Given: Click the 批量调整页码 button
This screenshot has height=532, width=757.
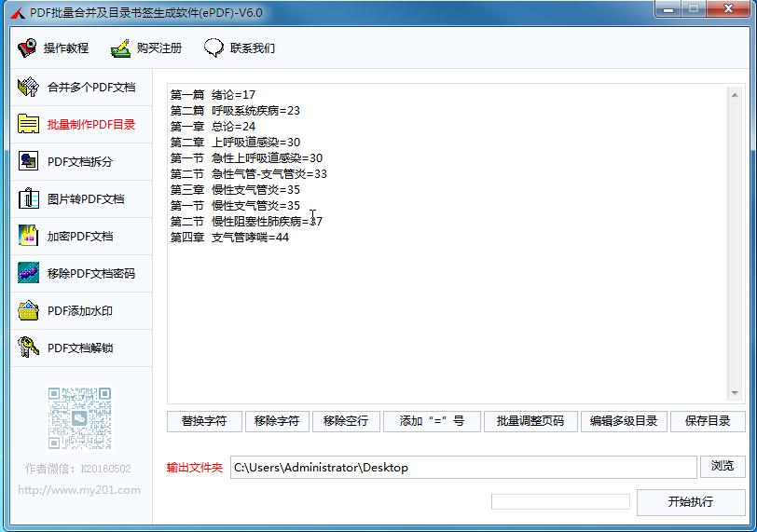Looking at the screenshot, I should [530, 421].
